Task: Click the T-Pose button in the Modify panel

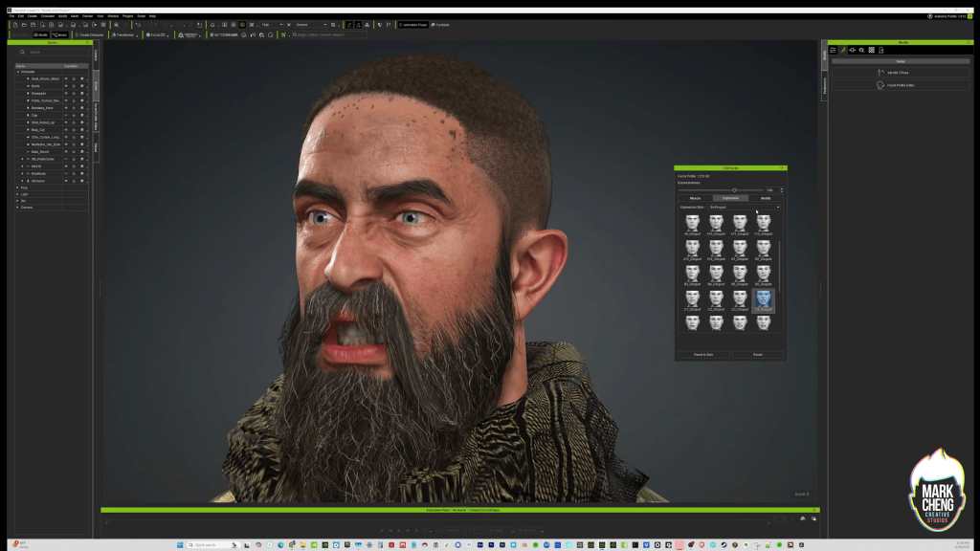Action: (901, 73)
